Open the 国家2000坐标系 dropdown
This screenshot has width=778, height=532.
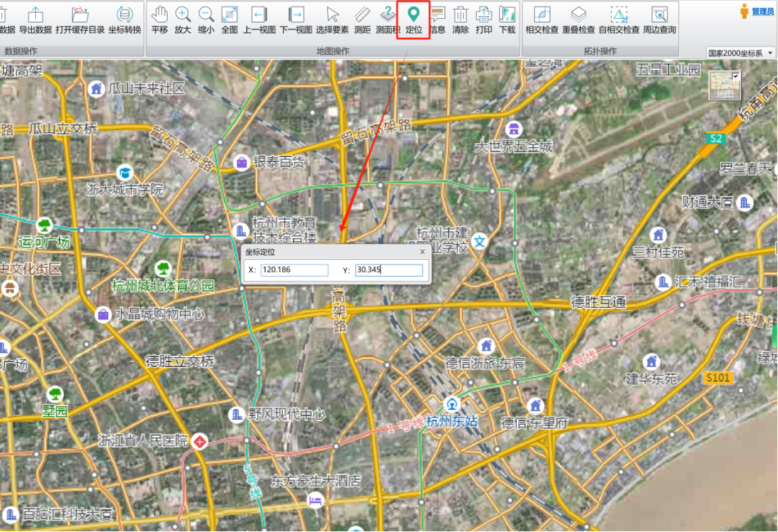pyautogui.click(x=740, y=53)
